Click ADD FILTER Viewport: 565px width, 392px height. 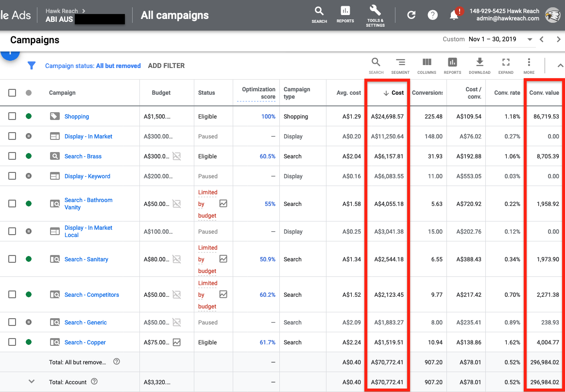(166, 66)
